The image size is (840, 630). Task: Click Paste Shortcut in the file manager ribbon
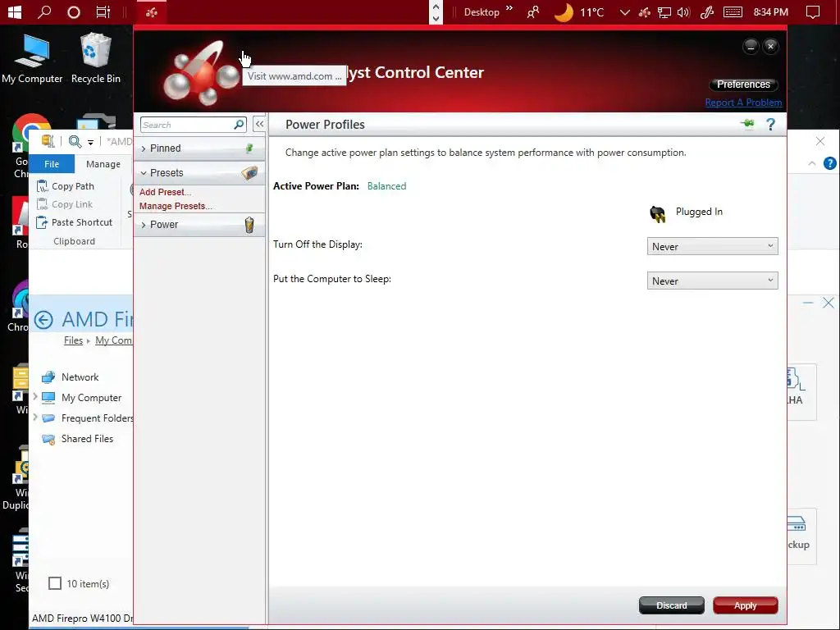click(x=75, y=222)
